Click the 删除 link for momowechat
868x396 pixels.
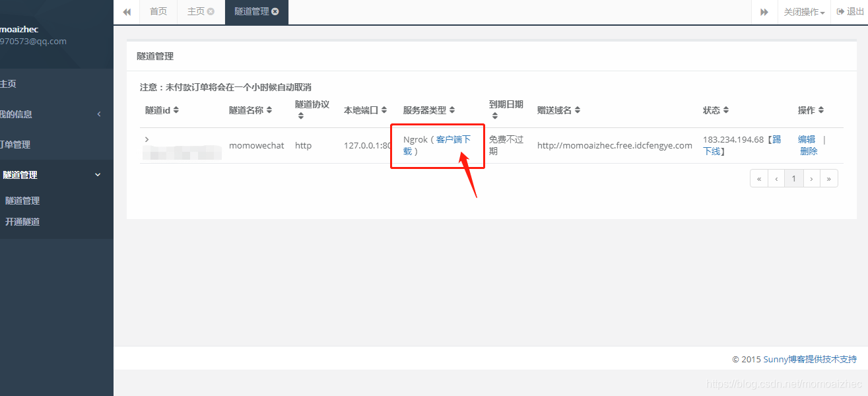809,151
